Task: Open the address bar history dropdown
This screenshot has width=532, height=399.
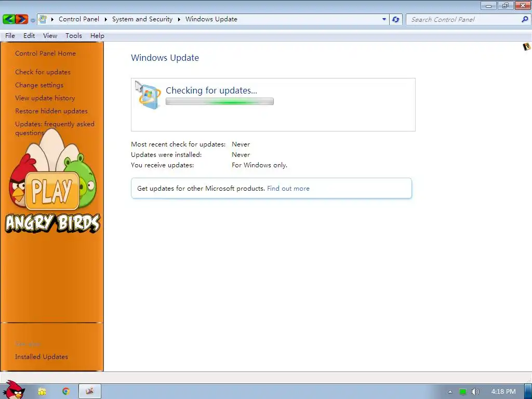Action: click(384, 19)
